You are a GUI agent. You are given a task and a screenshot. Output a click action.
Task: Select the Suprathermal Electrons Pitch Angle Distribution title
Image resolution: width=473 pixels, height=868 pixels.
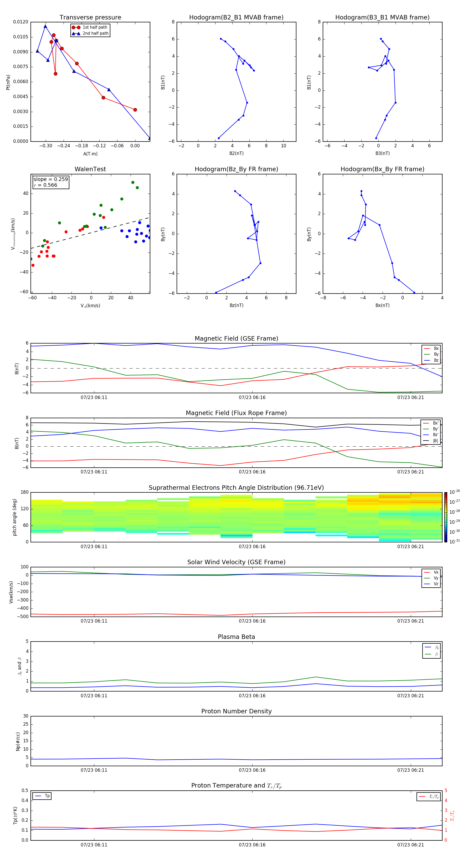(236, 488)
